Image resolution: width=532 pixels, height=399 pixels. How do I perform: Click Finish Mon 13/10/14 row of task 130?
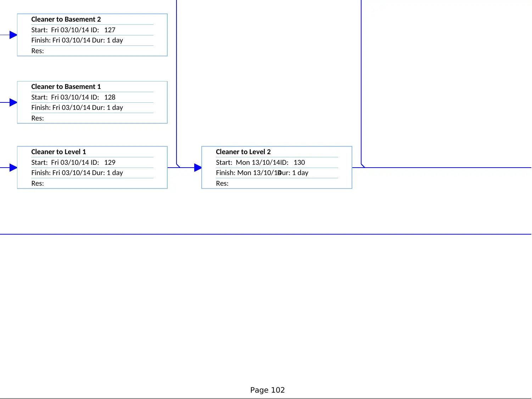pyautogui.click(x=277, y=173)
